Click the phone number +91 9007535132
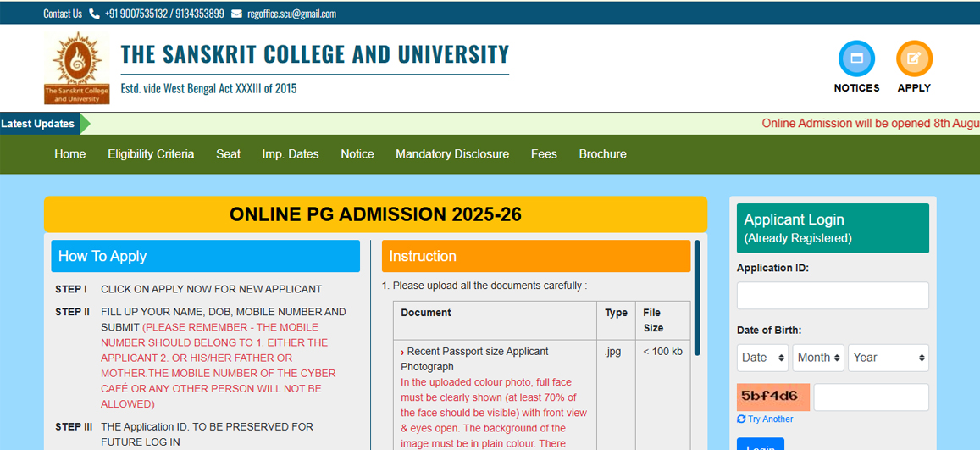980x450 pixels. pos(136,14)
